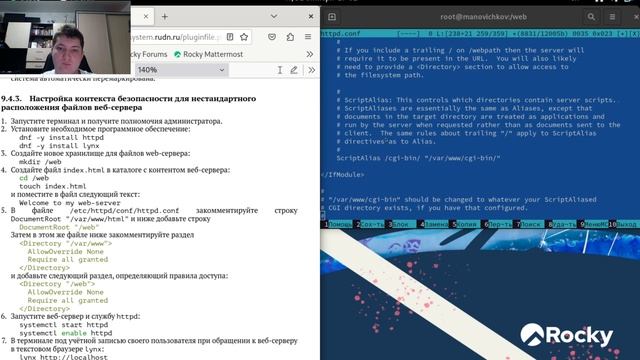
Task: Click 9 МенюMC in the mc editor bar
Action: point(594,224)
